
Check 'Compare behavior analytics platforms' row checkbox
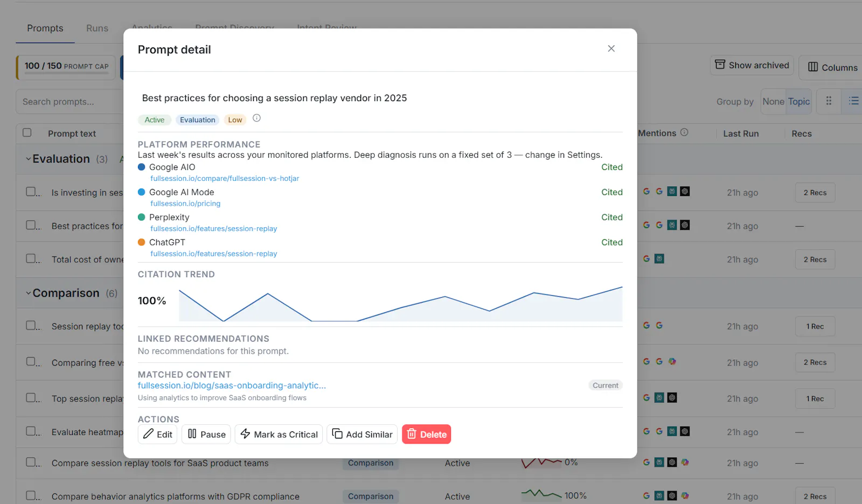pyautogui.click(x=31, y=495)
